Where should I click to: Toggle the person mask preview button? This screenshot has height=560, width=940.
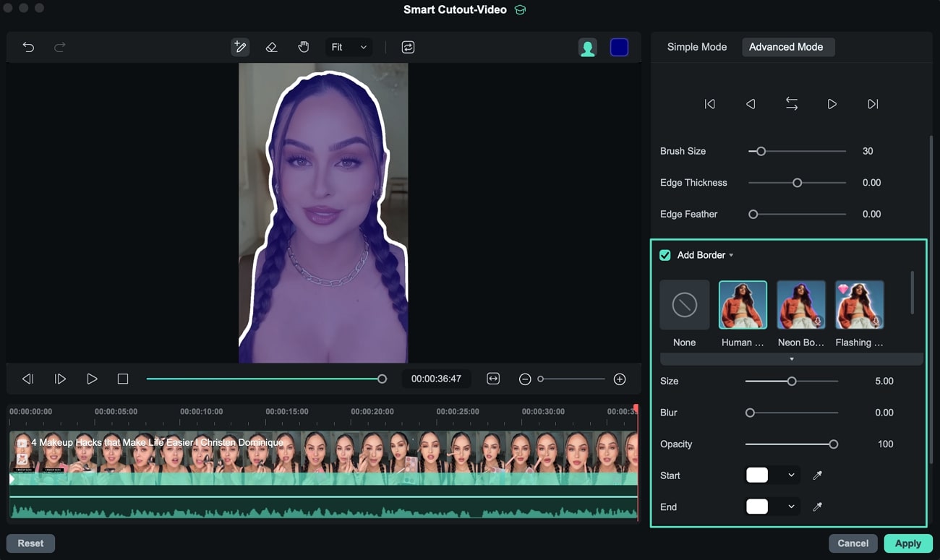[587, 48]
